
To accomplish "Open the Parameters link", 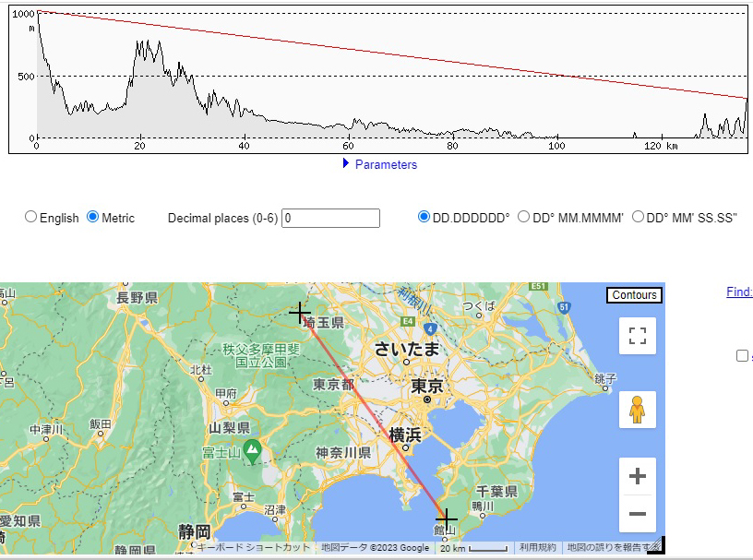I will (x=386, y=165).
